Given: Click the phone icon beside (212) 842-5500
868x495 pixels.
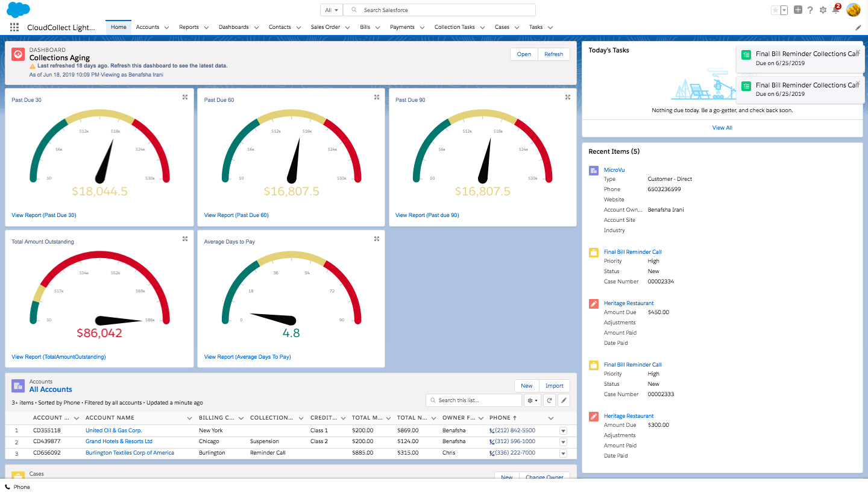Looking at the screenshot, I should [492, 430].
